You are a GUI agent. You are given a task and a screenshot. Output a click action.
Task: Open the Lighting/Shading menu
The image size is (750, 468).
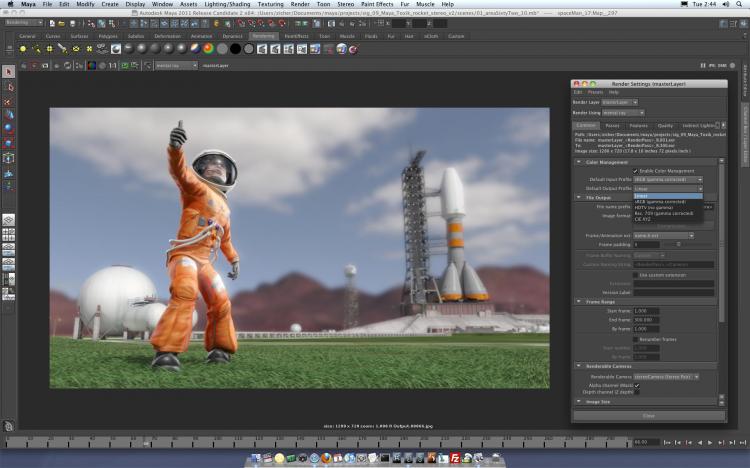(x=227, y=4)
